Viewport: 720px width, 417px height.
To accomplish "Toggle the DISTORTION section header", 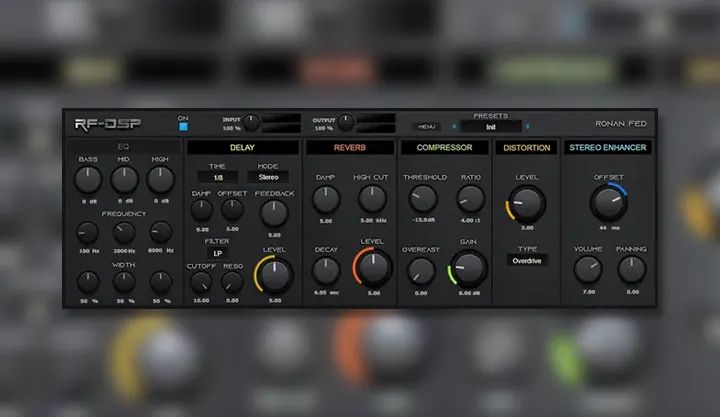I will (x=526, y=148).
